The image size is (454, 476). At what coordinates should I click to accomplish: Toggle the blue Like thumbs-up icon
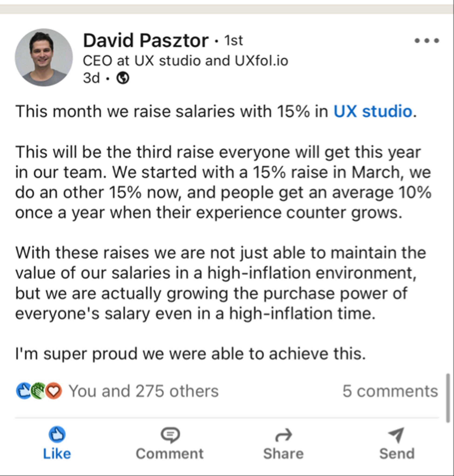tap(57, 434)
